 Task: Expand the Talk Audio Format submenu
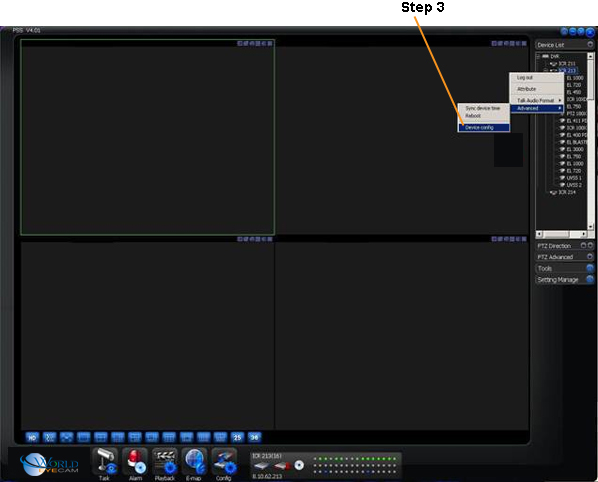[x=537, y=100]
